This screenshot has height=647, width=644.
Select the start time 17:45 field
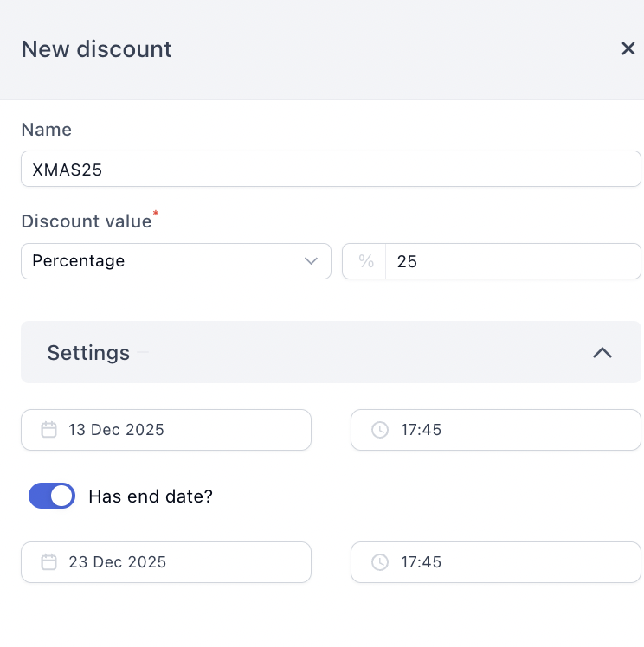496,430
